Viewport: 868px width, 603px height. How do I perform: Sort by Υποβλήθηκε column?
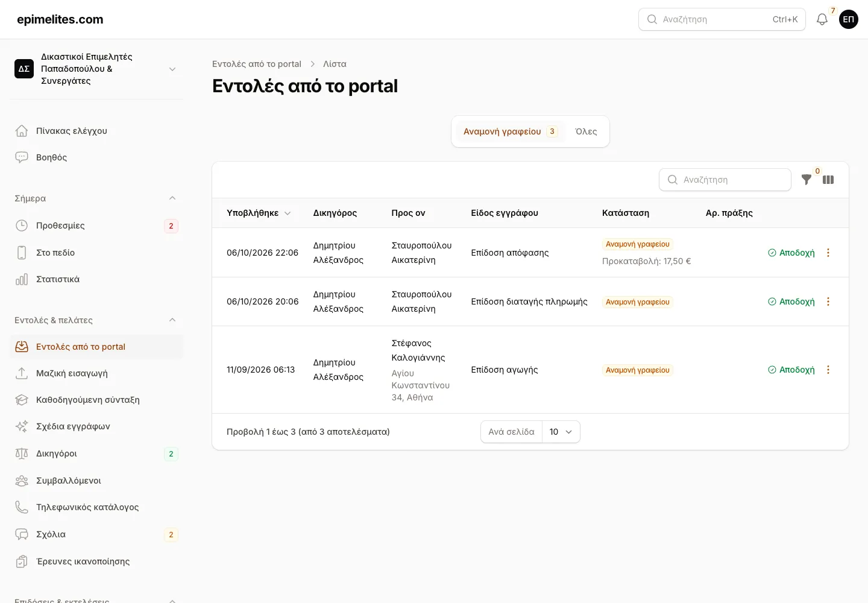[259, 213]
